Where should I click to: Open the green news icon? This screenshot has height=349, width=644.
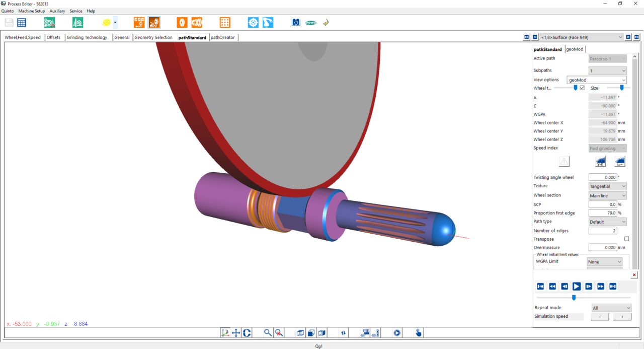coord(311,22)
